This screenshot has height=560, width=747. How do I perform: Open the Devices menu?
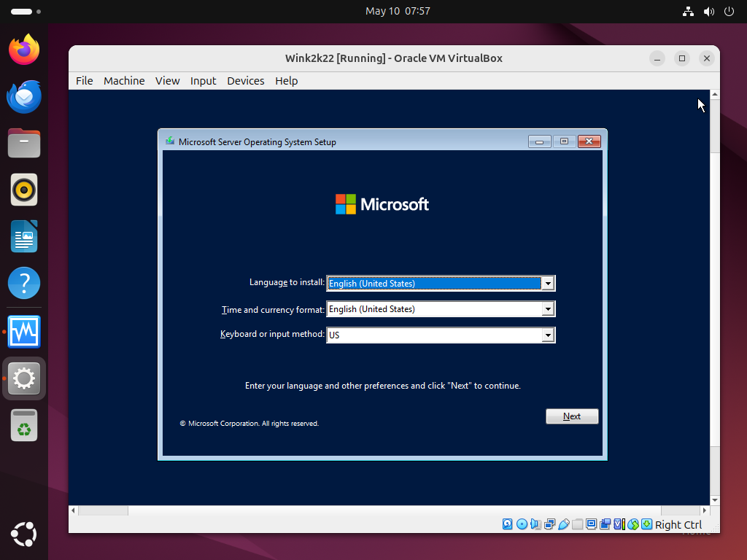tap(245, 81)
